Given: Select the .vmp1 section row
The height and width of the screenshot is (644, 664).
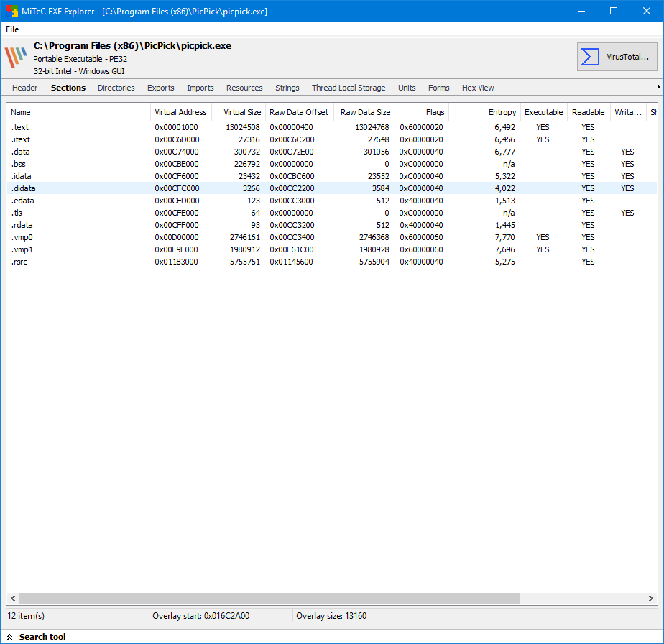Looking at the screenshot, I should [x=331, y=249].
